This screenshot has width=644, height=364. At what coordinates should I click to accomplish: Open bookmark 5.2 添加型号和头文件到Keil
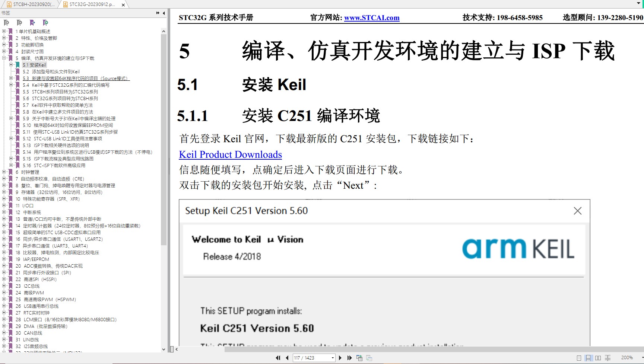51,71
